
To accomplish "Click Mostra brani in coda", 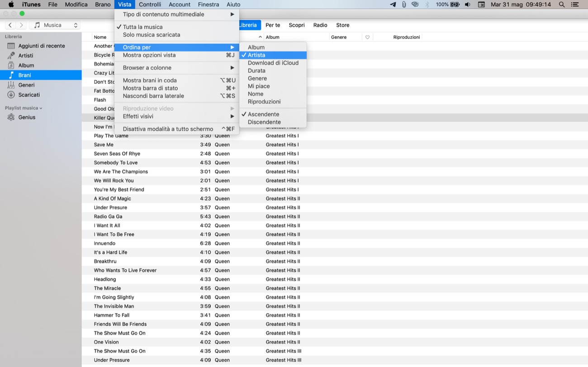I will [177, 80].
